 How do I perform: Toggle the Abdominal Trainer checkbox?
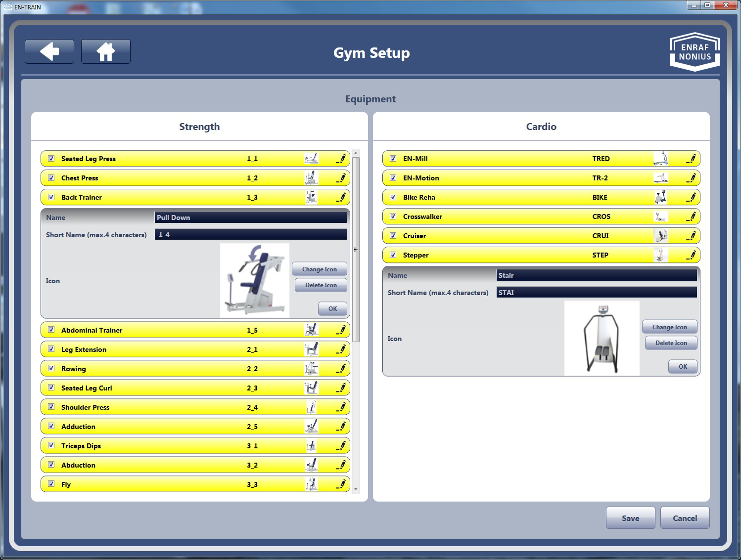(51, 330)
